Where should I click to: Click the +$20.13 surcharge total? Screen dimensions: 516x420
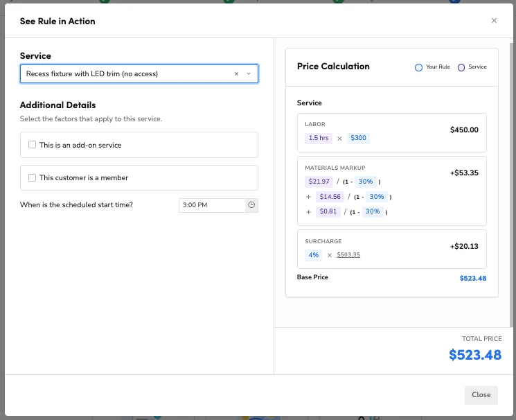(464, 247)
